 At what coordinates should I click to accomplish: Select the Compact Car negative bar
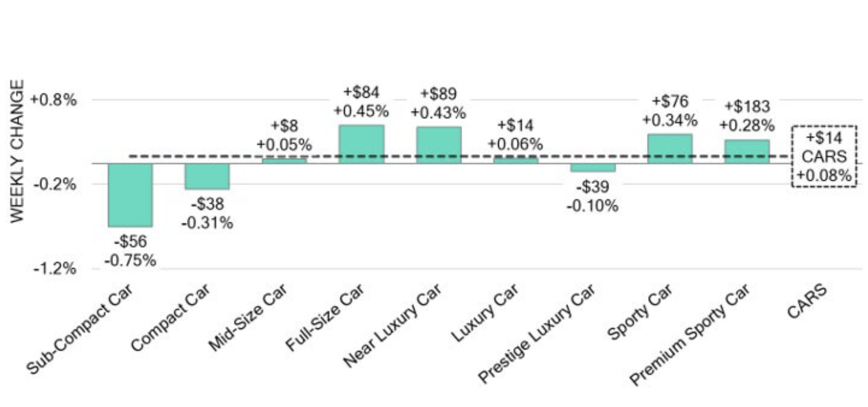[207, 176]
